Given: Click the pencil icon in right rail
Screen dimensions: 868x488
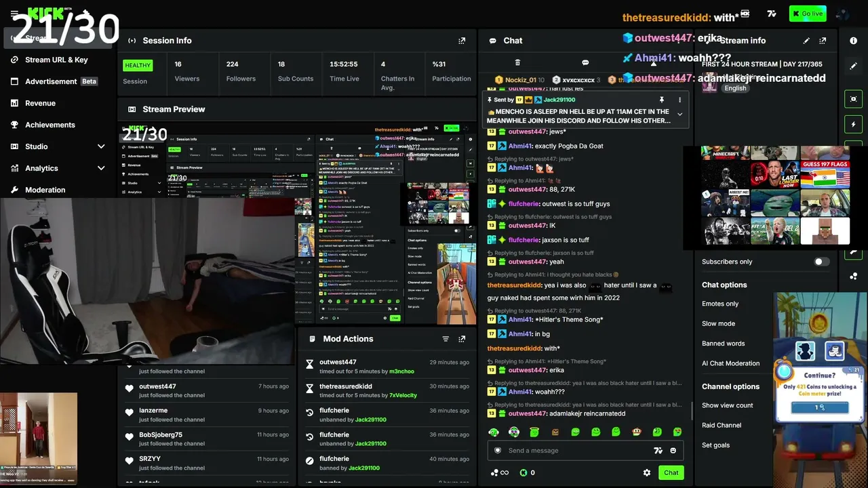Looking at the screenshot, I should pyautogui.click(x=853, y=66).
